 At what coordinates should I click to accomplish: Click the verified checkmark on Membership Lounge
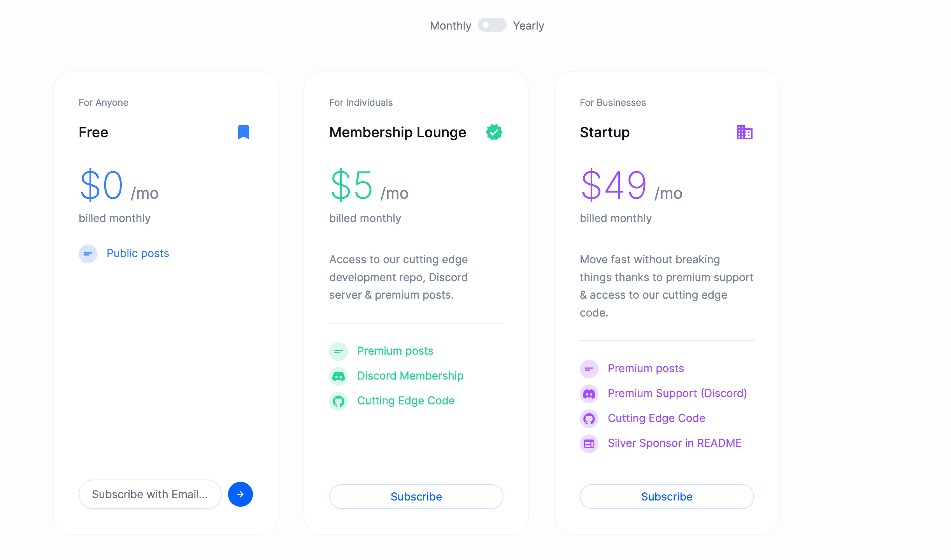(494, 132)
